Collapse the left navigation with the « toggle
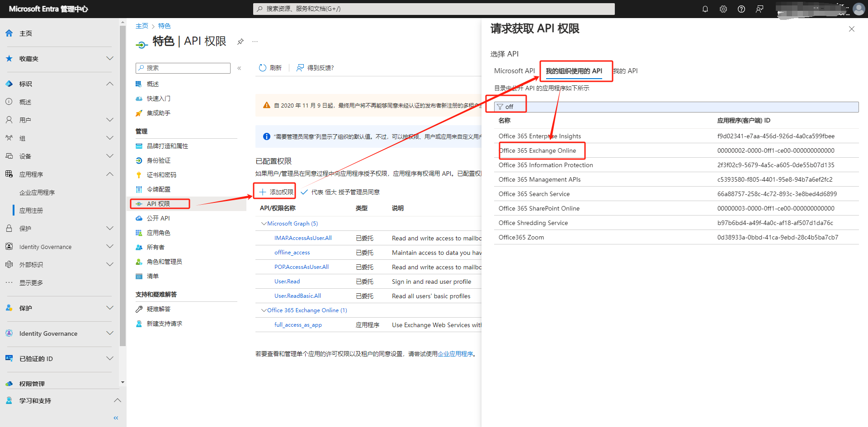The width and height of the screenshot is (868, 427). [x=115, y=418]
